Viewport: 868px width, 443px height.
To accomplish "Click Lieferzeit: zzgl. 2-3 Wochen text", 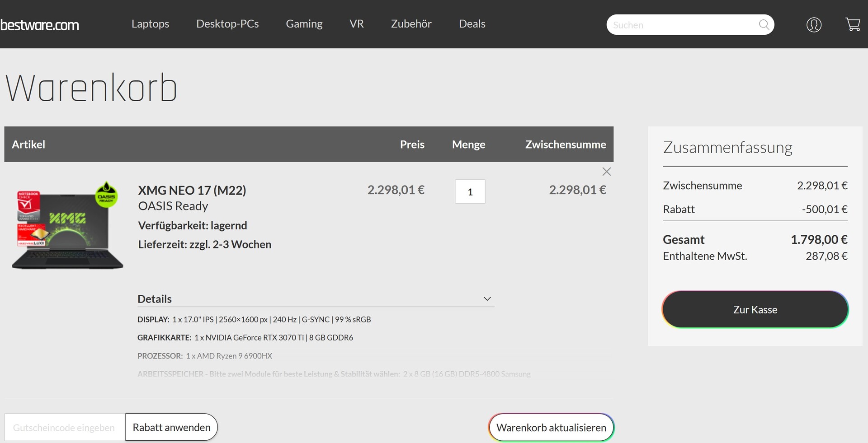I will click(x=205, y=245).
